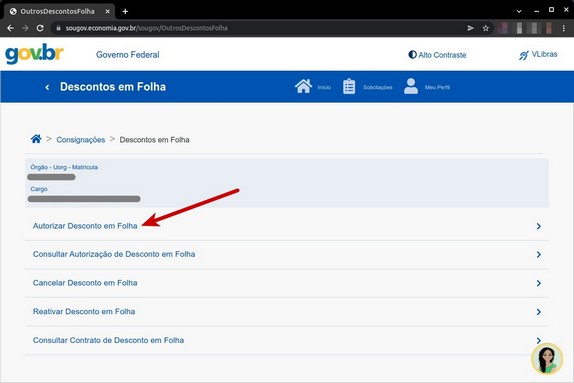Minimize the browser window
The width and height of the screenshot is (574, 383).
[x=536, y=11]
